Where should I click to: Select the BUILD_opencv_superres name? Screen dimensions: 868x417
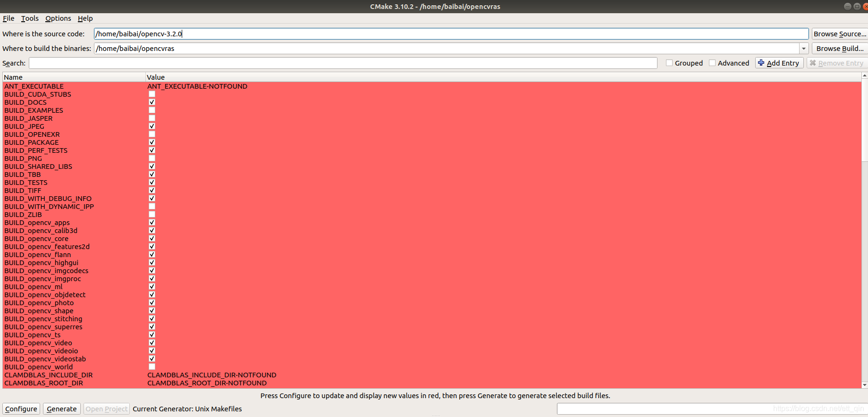click(x=43, y=327)
